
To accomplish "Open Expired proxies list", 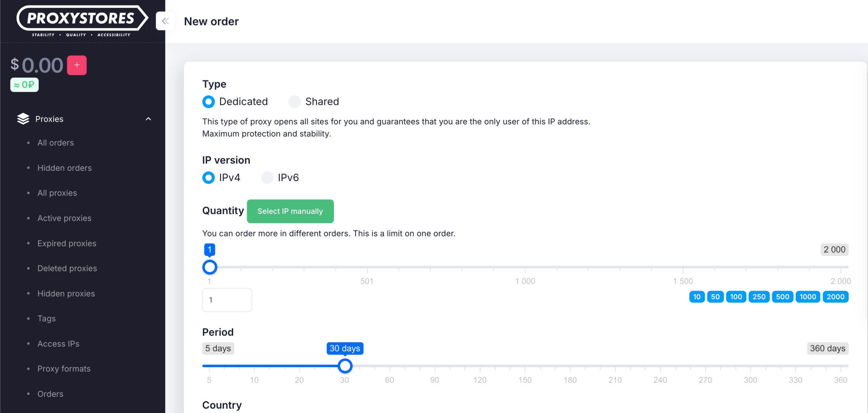I will point(67,243).
